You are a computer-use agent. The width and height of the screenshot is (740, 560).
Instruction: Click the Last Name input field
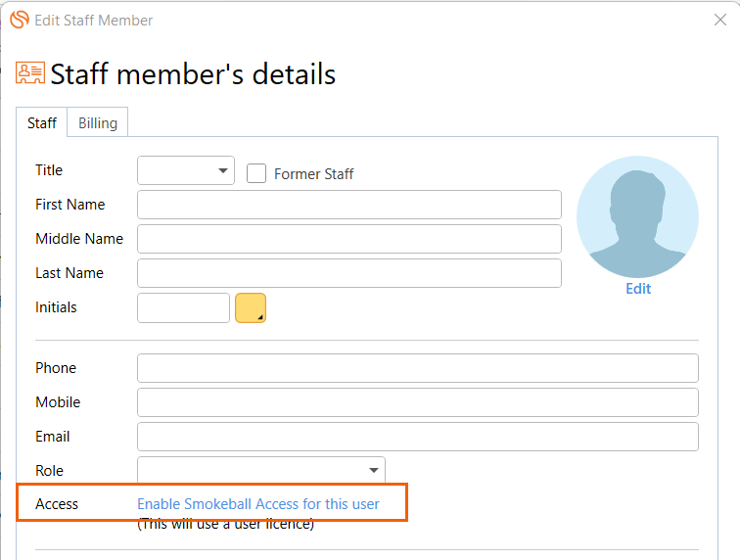349,273
